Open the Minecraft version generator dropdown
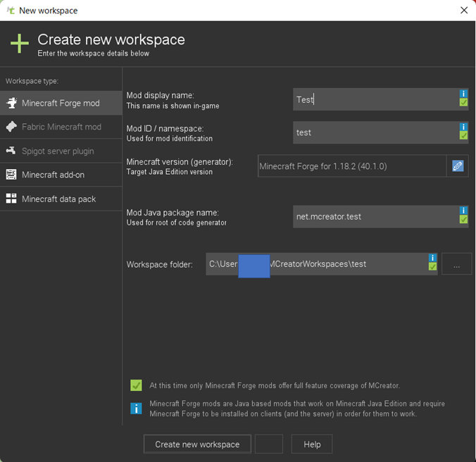This screenshot has width=476, height=462. (x=352, y=166)
